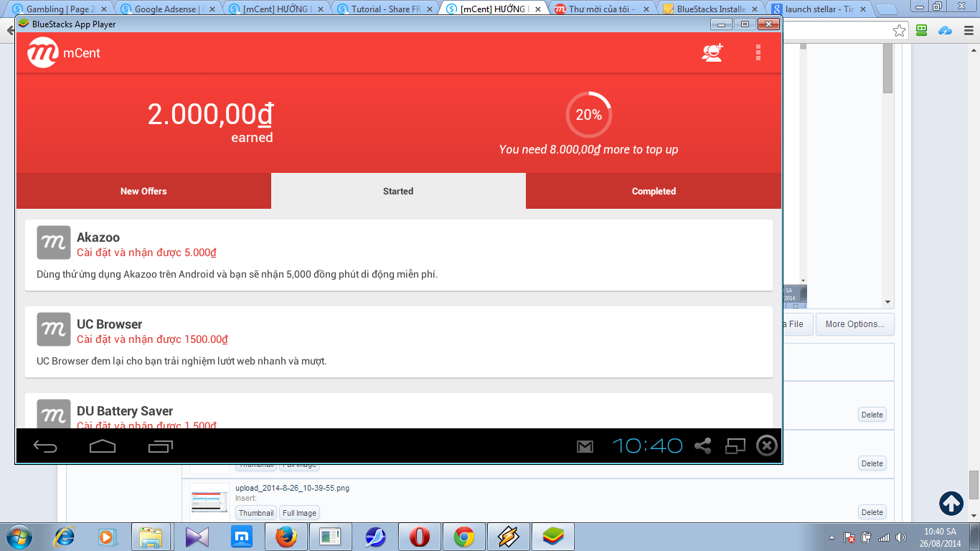Image resolution: width=980 pixels, height=551 pixels.
Task: Open the Akazoo offer title
Action: point(98,237)
